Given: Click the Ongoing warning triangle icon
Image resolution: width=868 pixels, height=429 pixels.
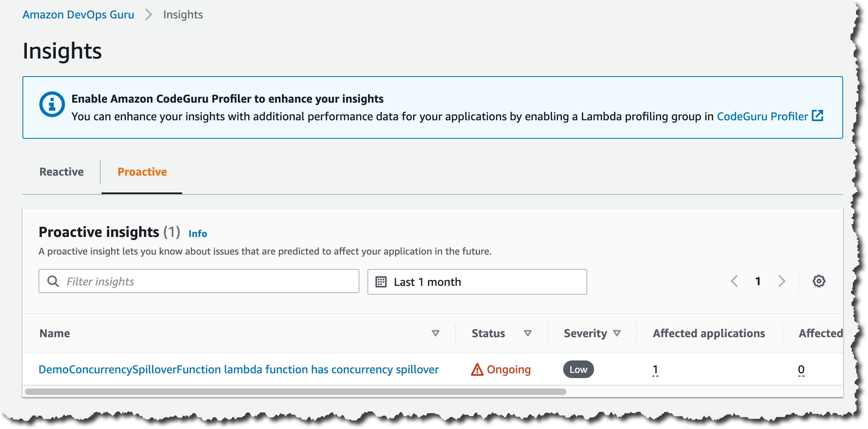Looking at the screenshot, I should point(477,369).
